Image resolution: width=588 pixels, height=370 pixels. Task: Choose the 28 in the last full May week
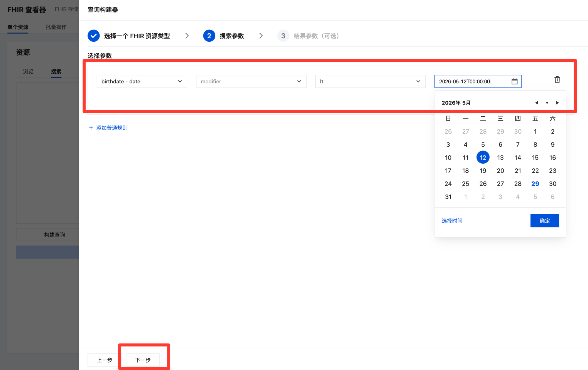click(x=518, y=183)
